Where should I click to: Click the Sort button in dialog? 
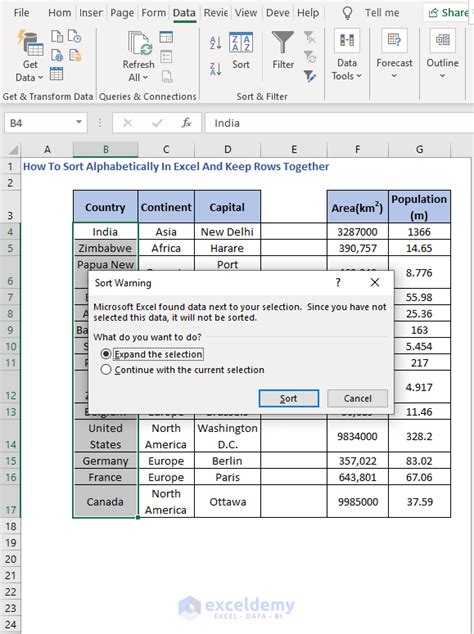coord(289,399)
